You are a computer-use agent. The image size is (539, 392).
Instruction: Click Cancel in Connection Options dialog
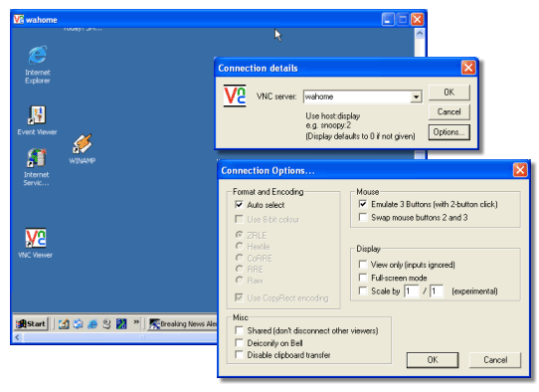pos(495,360)
